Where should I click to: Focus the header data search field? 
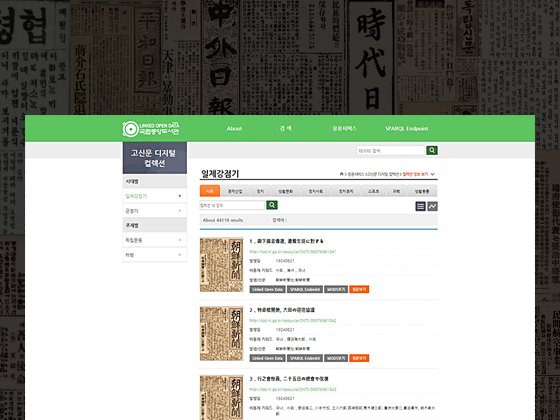[390, 150]
